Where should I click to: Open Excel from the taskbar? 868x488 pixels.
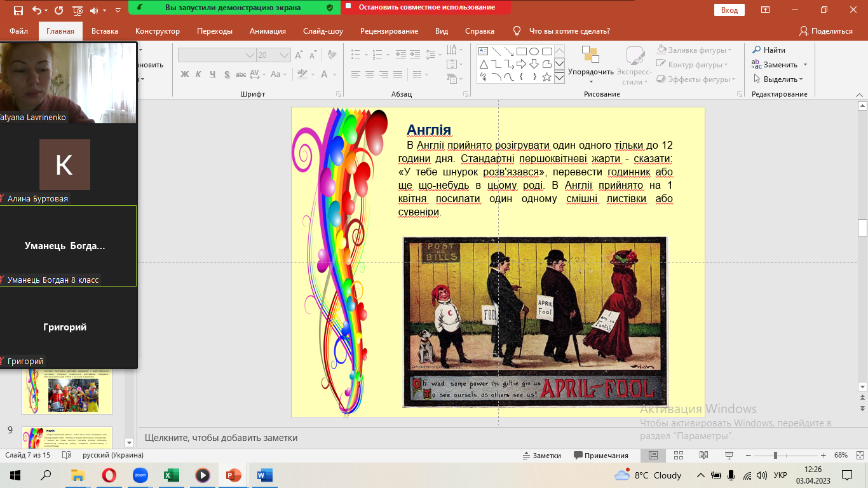[x=171, y=475]
